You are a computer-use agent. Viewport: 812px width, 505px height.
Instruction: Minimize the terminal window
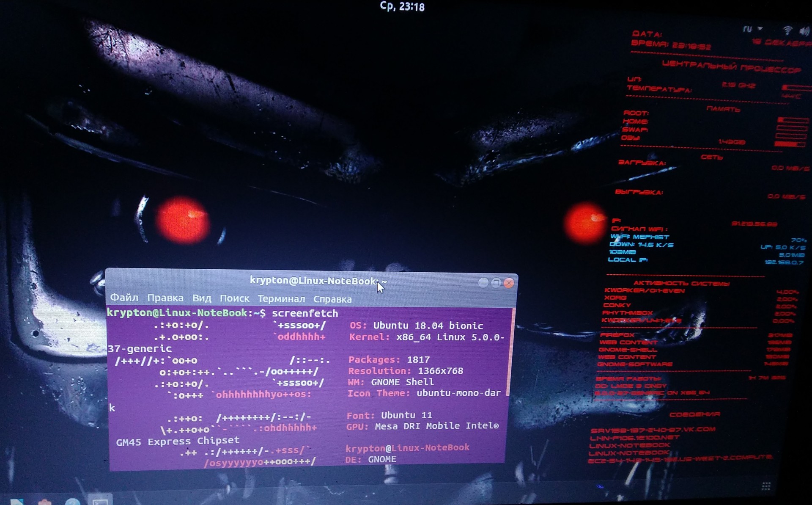pyautogui.click(x=483, y=282)
